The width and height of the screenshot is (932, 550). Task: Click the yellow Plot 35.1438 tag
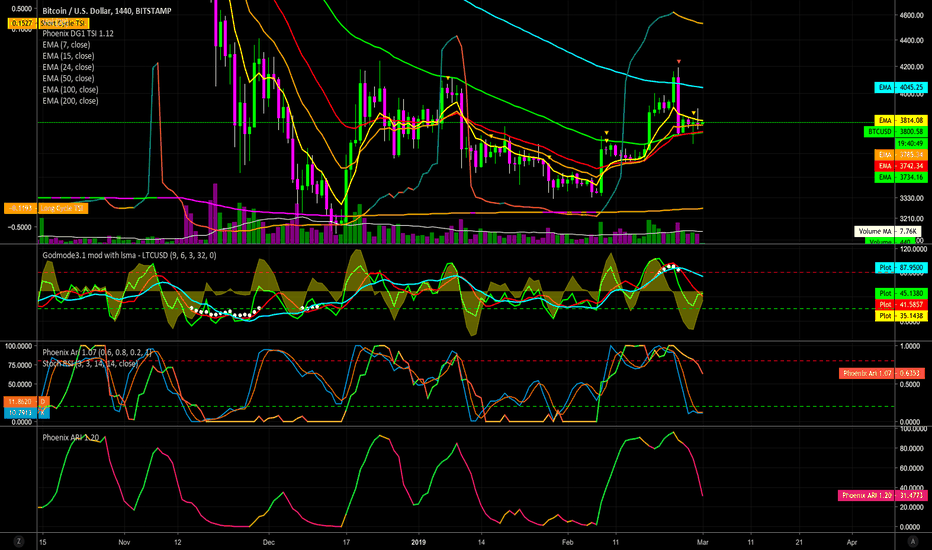tap(900, 316)
